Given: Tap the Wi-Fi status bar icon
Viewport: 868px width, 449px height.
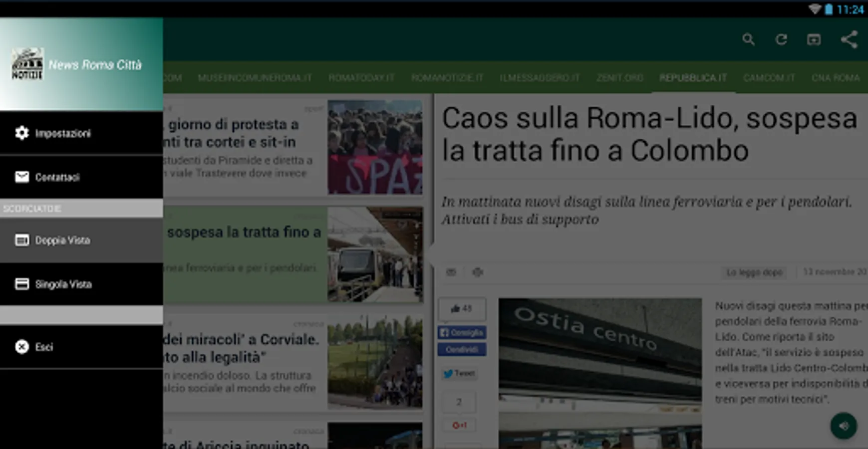Looking at the screenshot, I should (815, 9).
